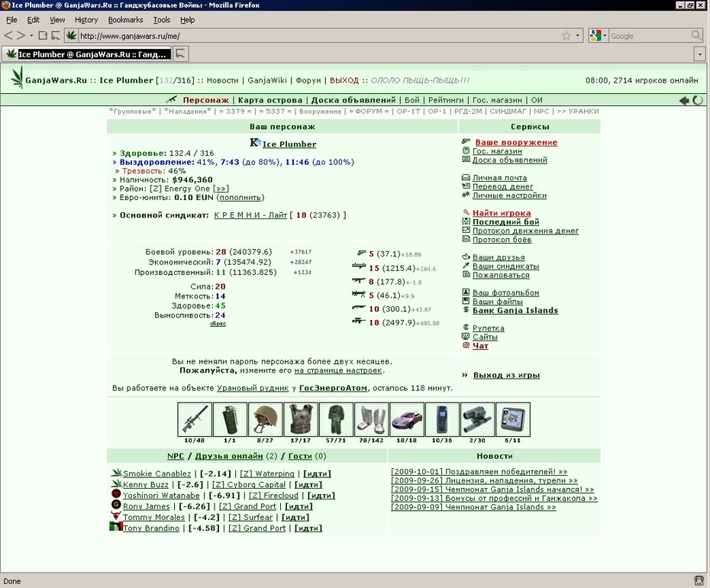Open the list-all-tabs dropdown on tab bar
Image resolution: width=710 pixels, height=588 pixels.
point(699,54)
